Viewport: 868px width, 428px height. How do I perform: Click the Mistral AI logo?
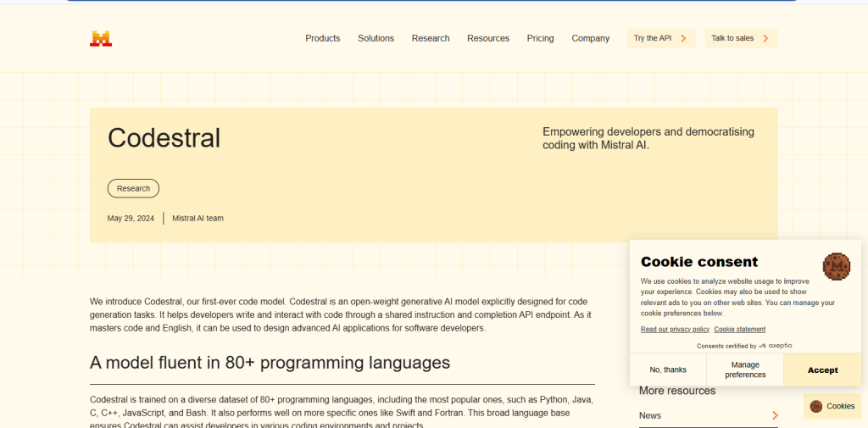click(x=101, y=38)
